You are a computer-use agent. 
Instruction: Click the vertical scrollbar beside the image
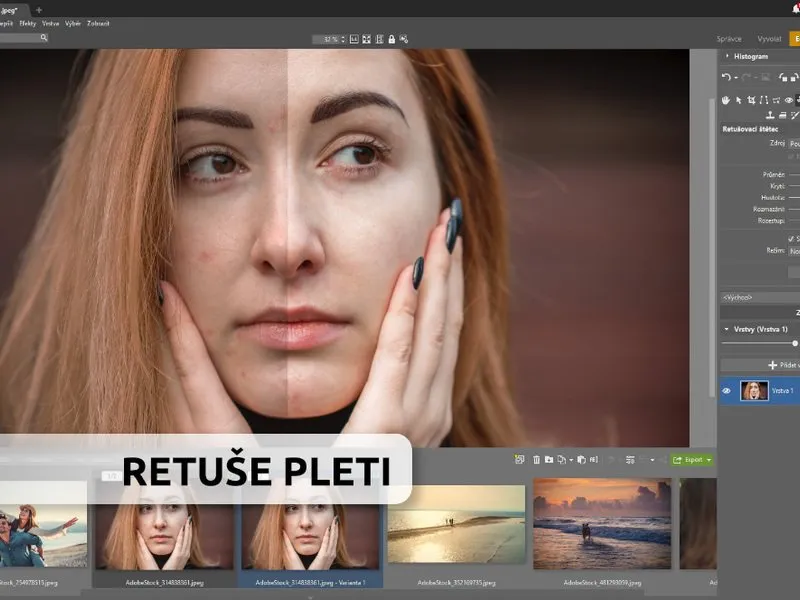pos(712,247)
